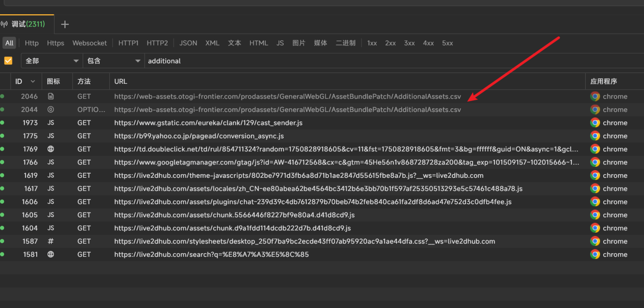Click the status dot for request 2046
Viewport: 644px width, 308px height.
pos(2,96)
